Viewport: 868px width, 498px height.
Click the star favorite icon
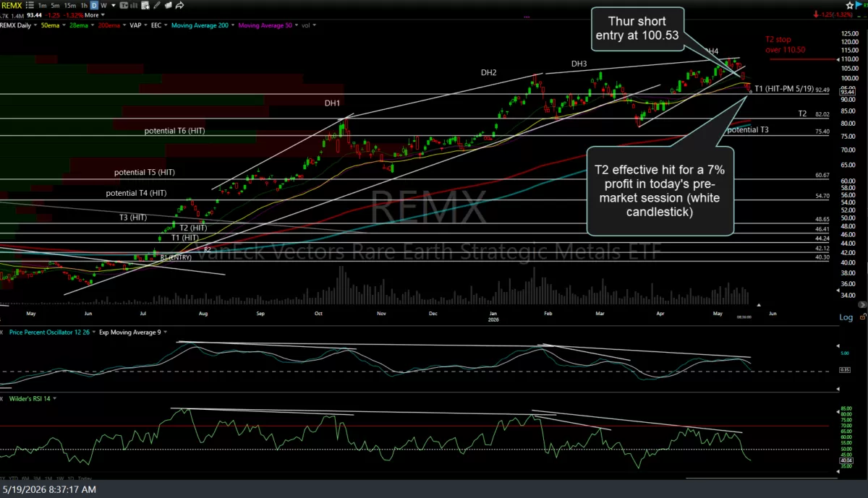point(850,5)
